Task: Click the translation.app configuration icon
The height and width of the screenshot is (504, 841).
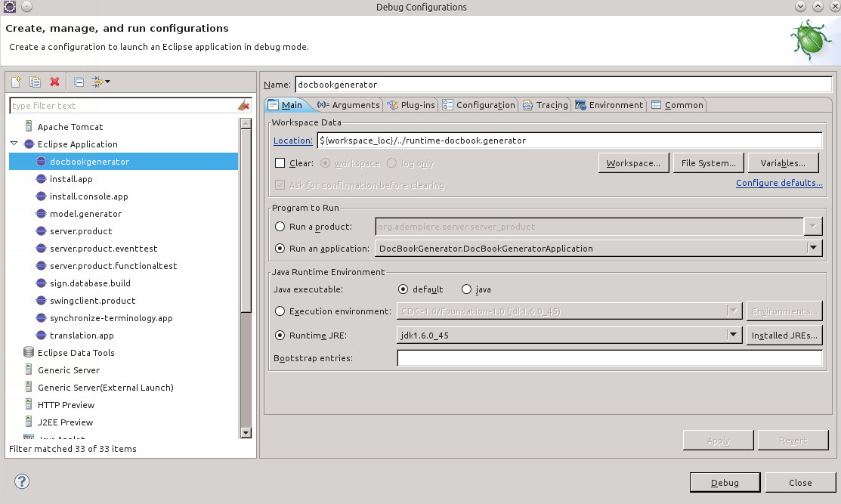Action: [42, 335]
